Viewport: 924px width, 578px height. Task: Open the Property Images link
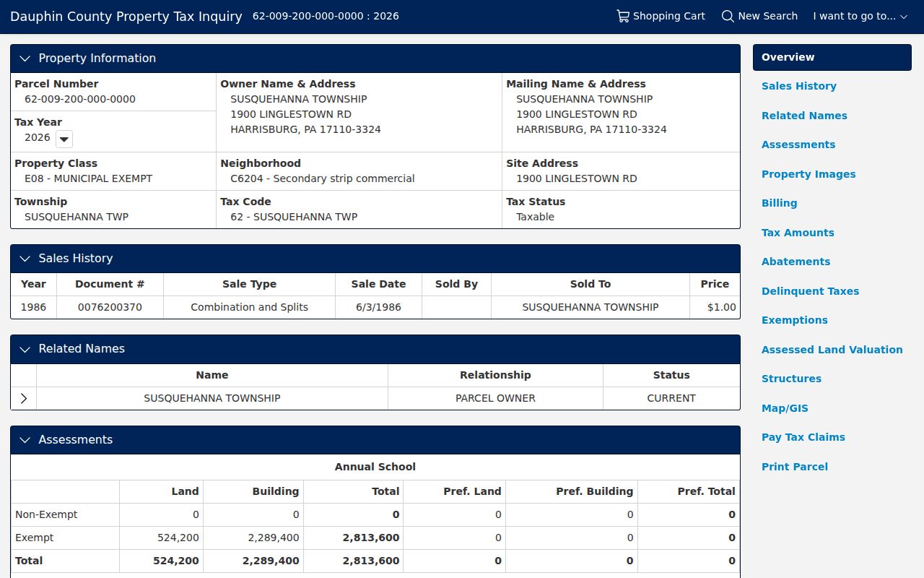coord(808,174)
